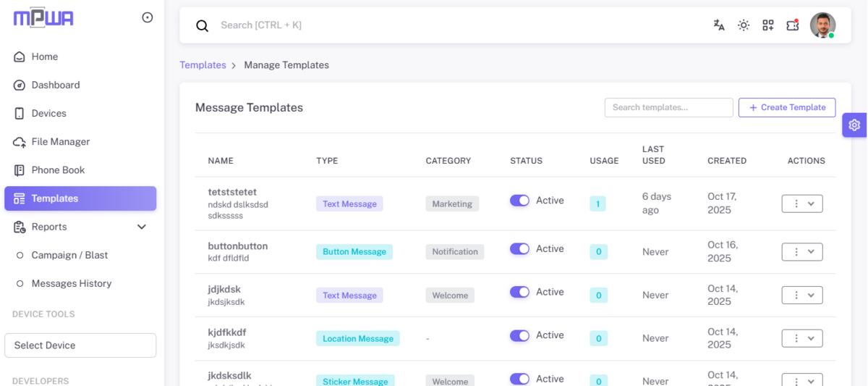The height and width of the screenshot is (386, 868).
Task: Open actions dropdown for jdjkdsk template
Action: pyautogui.click(x=802, y=295)
